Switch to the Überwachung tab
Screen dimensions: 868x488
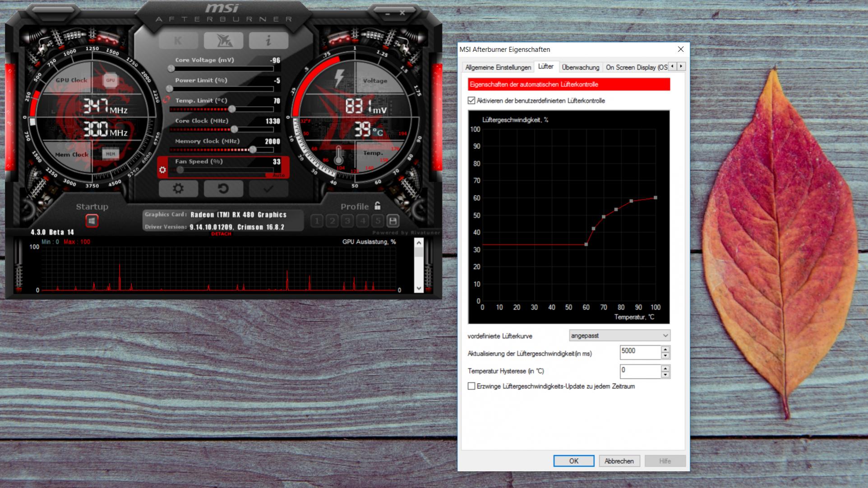(580, 67)
